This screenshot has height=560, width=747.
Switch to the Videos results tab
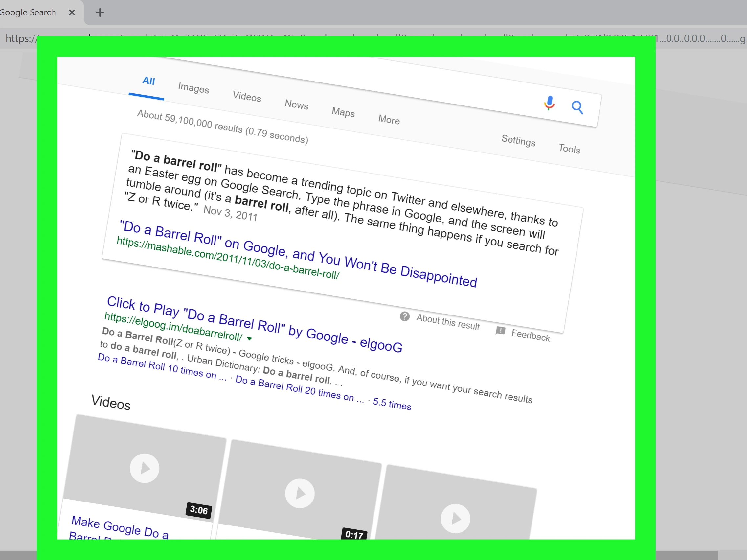click(247, 97)
